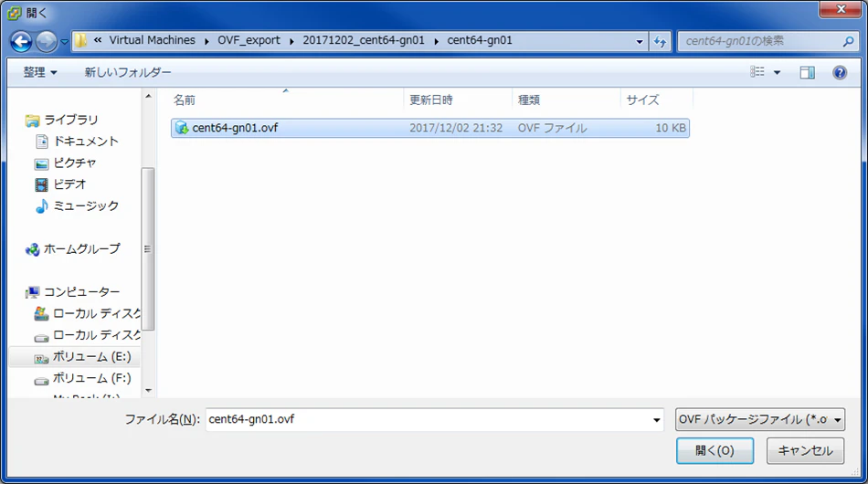Open OVF パッケージファイル type dropdown
Image resolution: width=868 pixels, height=484 pixels.
tap(760, 419)
